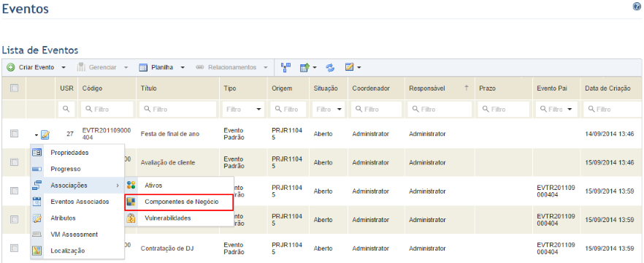Sort by Responsável arrow indicator
Screen dimensions: 644x263
pyautogui.click(x=466, y=88)
